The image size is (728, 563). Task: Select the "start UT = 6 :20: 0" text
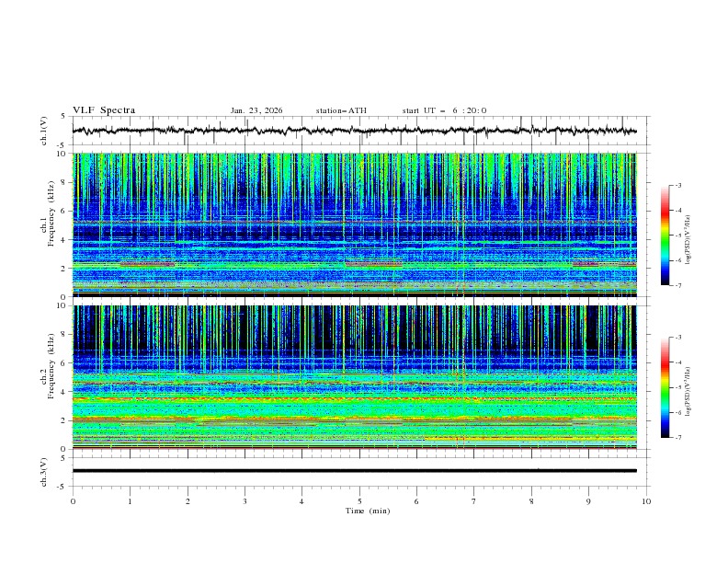click(x=444, y=110)
